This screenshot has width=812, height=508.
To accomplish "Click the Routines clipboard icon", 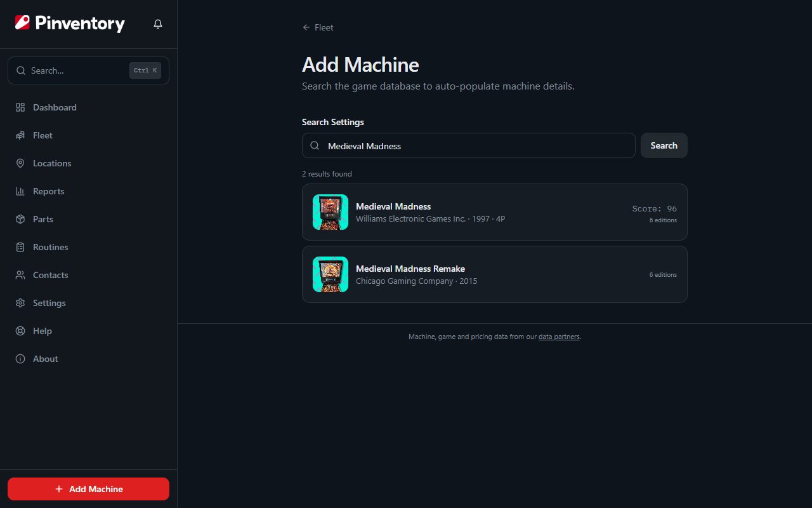I will point(20,247).
